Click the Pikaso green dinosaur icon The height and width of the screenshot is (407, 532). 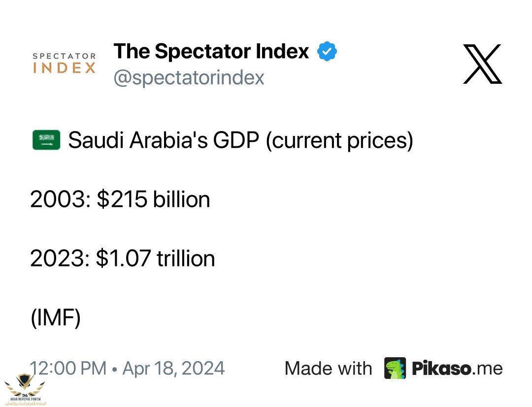(x=395, y=368)
